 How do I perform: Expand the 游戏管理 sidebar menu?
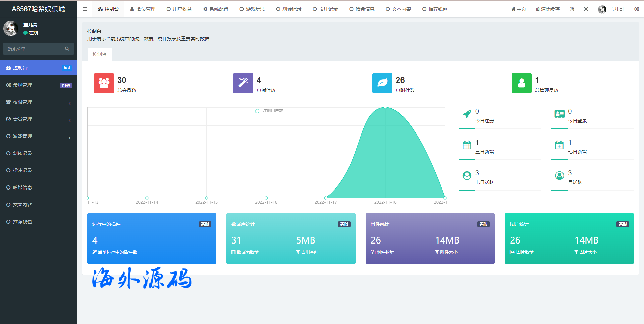coord(38,136)
